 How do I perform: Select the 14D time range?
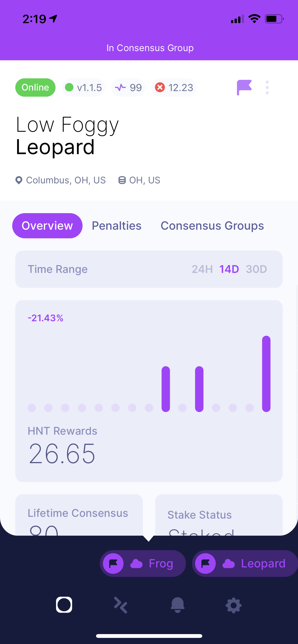(x=229, y=269)
